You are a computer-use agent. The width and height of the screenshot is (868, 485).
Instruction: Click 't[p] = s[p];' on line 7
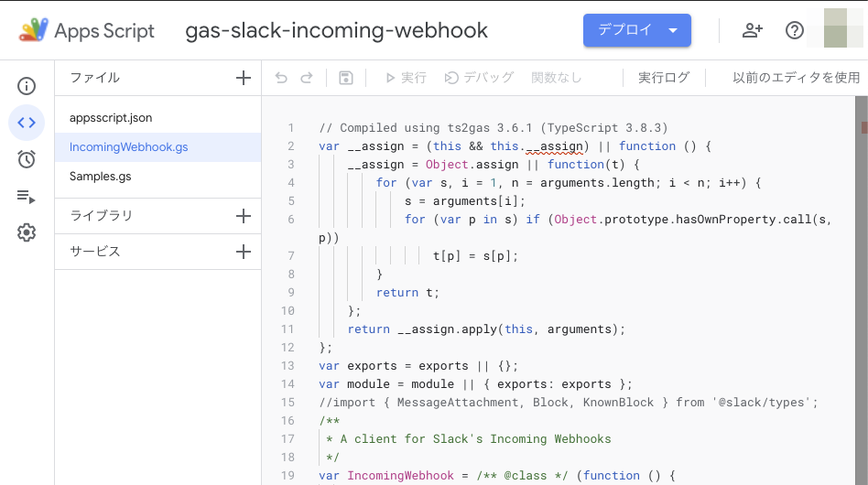(475, 256)
